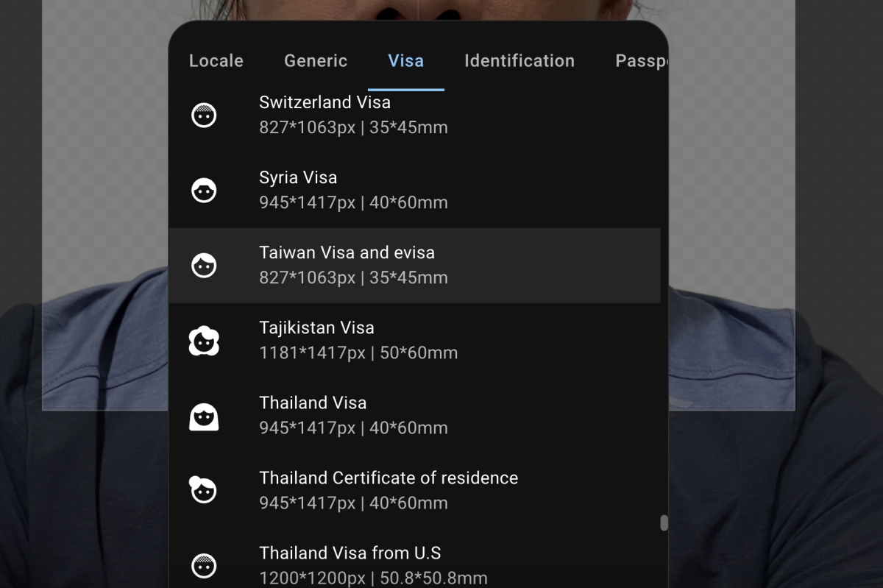
Task: Choose Tajikistan Visa 50*60mm preset
Action: click(x=358, y=340)
